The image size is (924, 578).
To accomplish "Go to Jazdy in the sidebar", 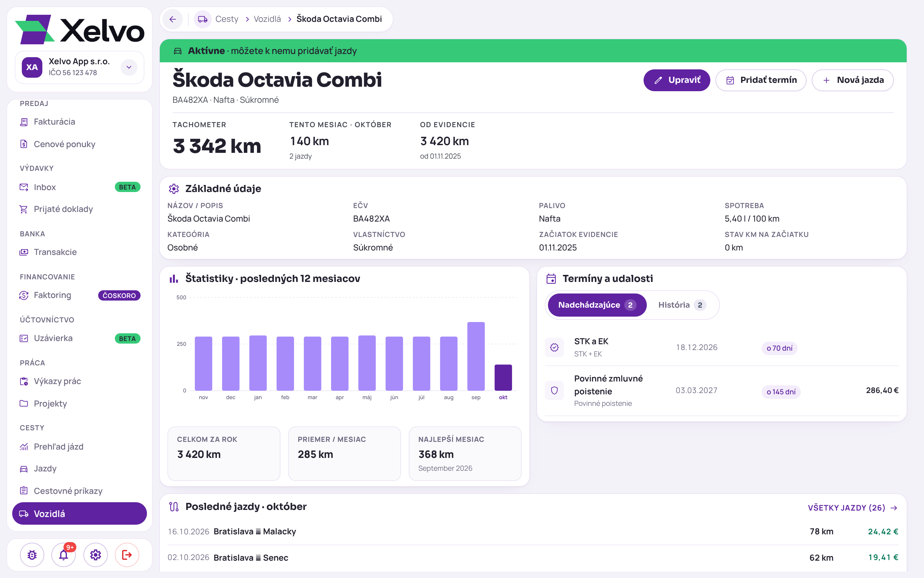I will 80,469.
